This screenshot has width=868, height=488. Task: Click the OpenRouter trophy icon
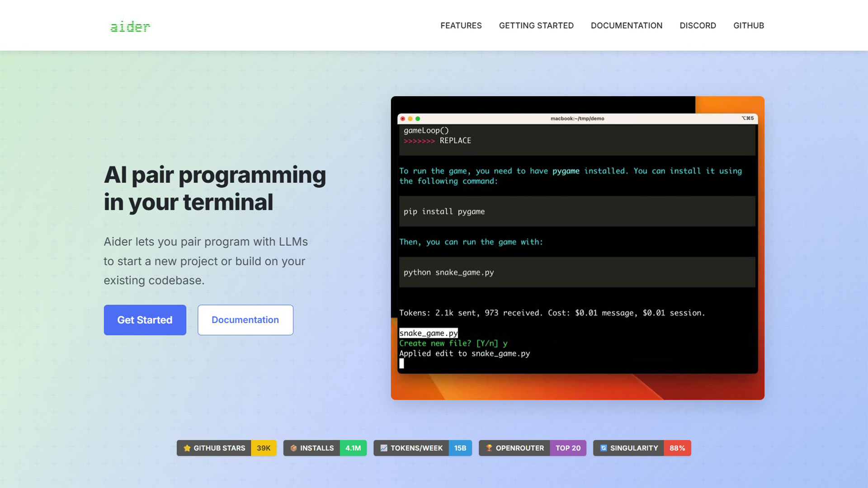(489, 448)
